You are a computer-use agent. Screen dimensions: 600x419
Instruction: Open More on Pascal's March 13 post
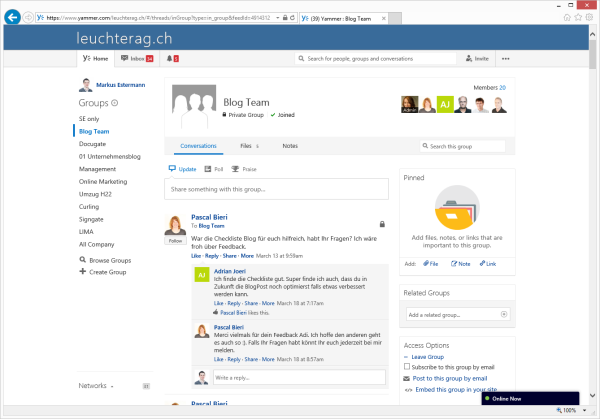point(247,256)
